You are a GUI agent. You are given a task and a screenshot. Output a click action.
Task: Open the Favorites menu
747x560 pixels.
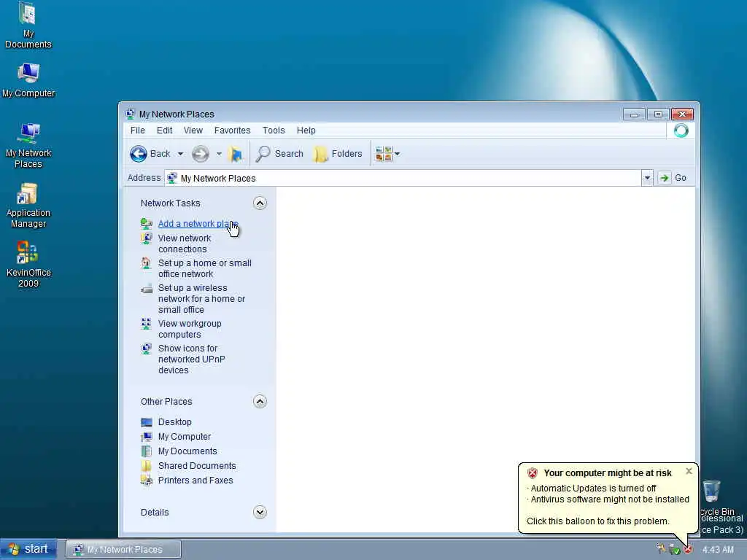click(232, 131)
